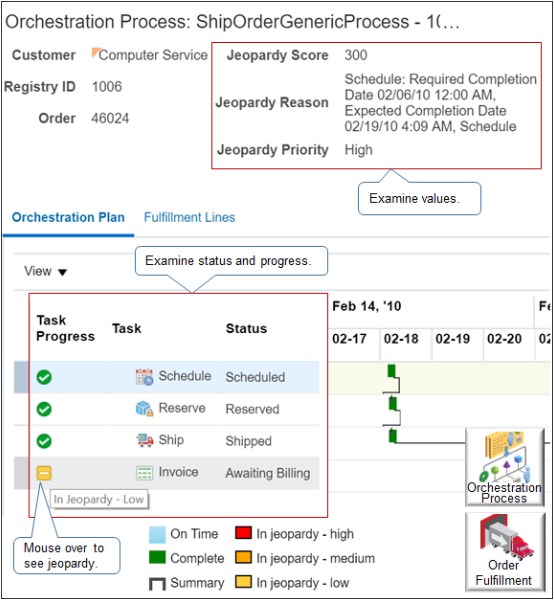Screen dimensions: 554x600
Task: Click the Ship task name
Action: (x=171, y=440)
